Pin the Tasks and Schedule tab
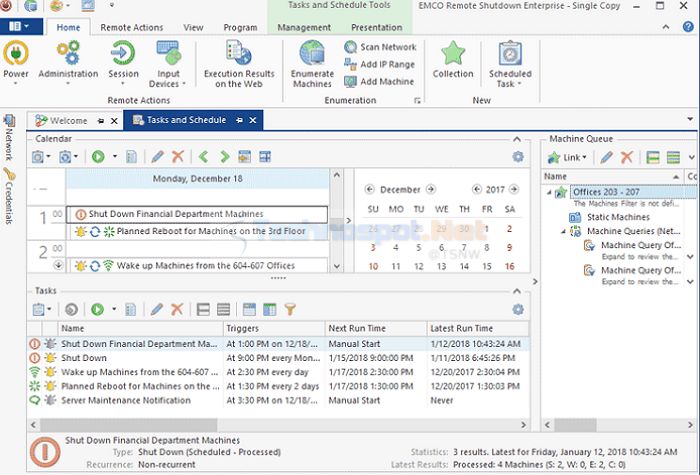The image size is (700, 475). coord(239,120)
